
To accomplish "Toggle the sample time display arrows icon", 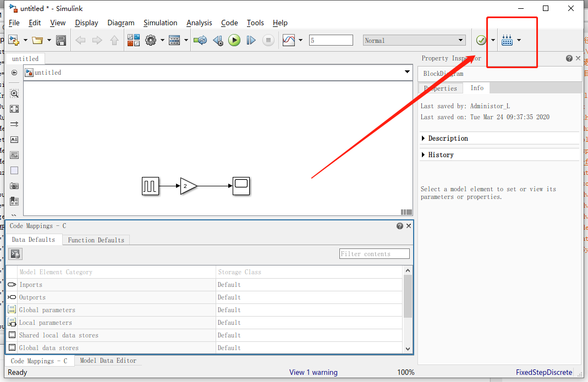I will point(14,124).
